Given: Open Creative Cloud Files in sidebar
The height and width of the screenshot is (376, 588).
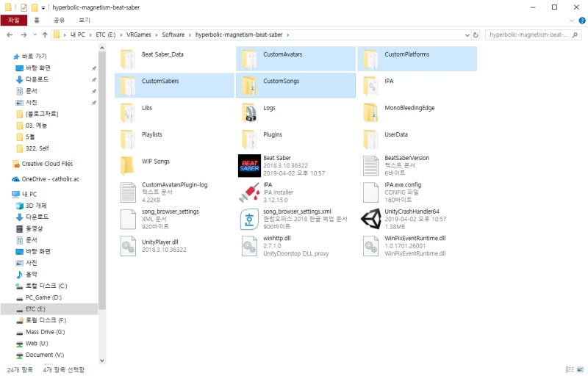Looking at the screenshot, I should [47, 164].
